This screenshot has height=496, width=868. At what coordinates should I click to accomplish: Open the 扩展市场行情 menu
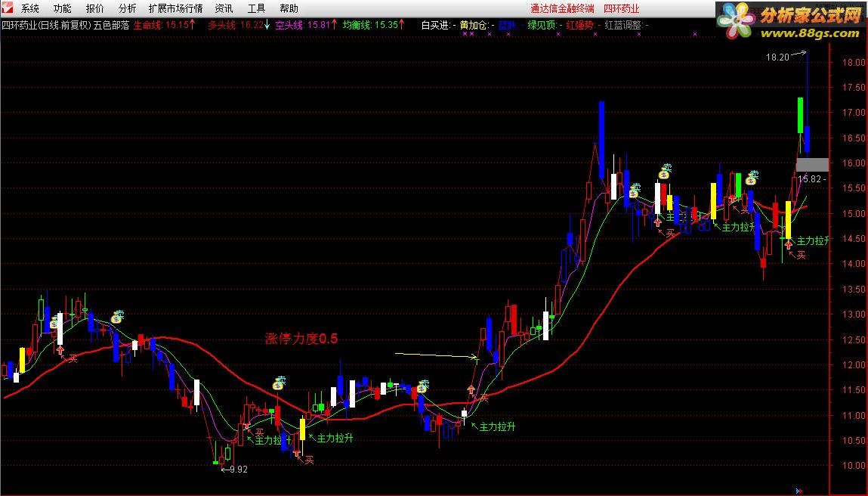pos(175,8)
